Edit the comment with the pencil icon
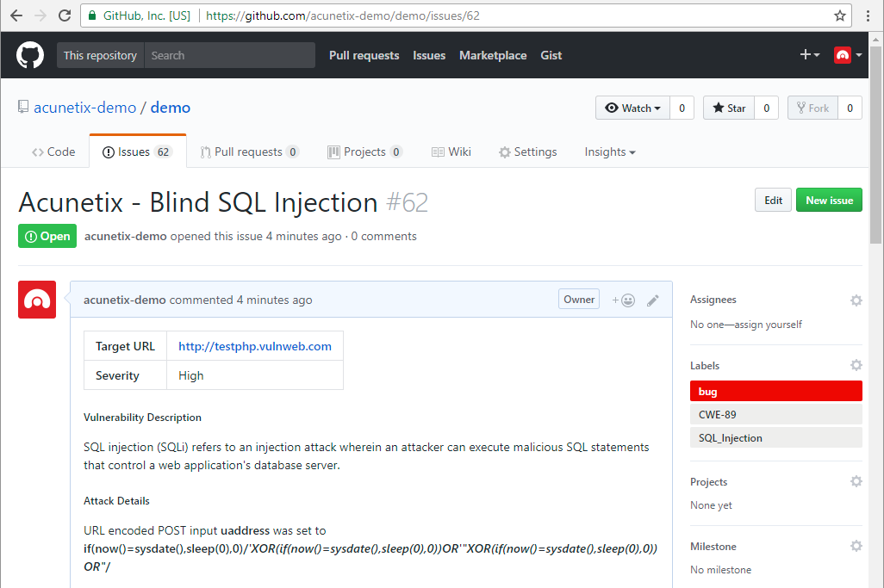This screenshot has width=884, height=588. tap(653, 300)
